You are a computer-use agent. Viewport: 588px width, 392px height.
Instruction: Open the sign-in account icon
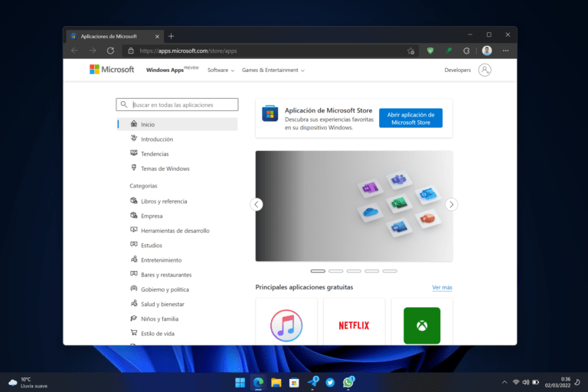pos(485,70)
